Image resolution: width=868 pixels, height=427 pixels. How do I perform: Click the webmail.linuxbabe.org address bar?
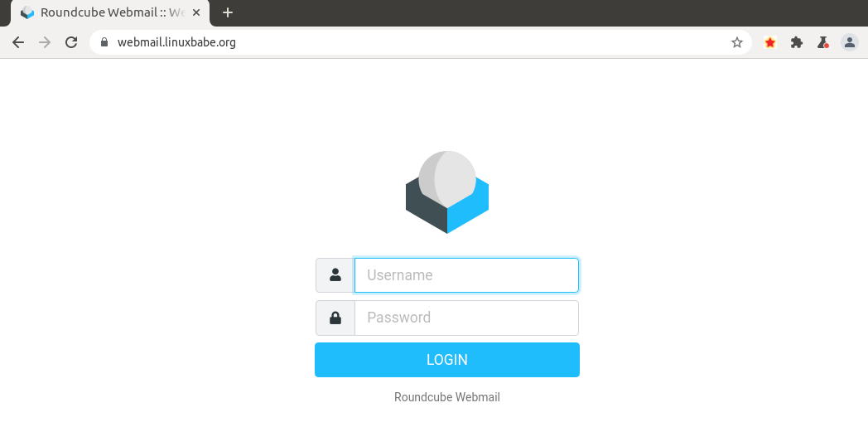coord(414,42)
